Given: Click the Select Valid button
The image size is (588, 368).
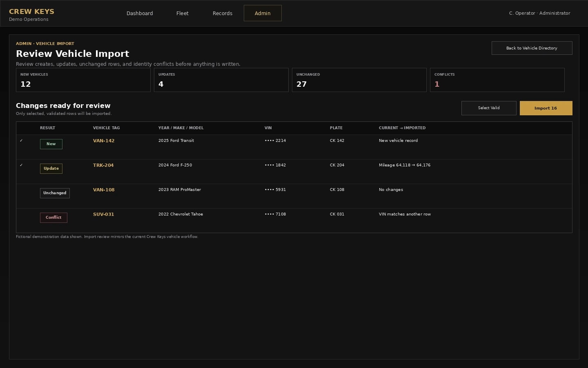Looking at the screenshot, I should click(489, 108).
